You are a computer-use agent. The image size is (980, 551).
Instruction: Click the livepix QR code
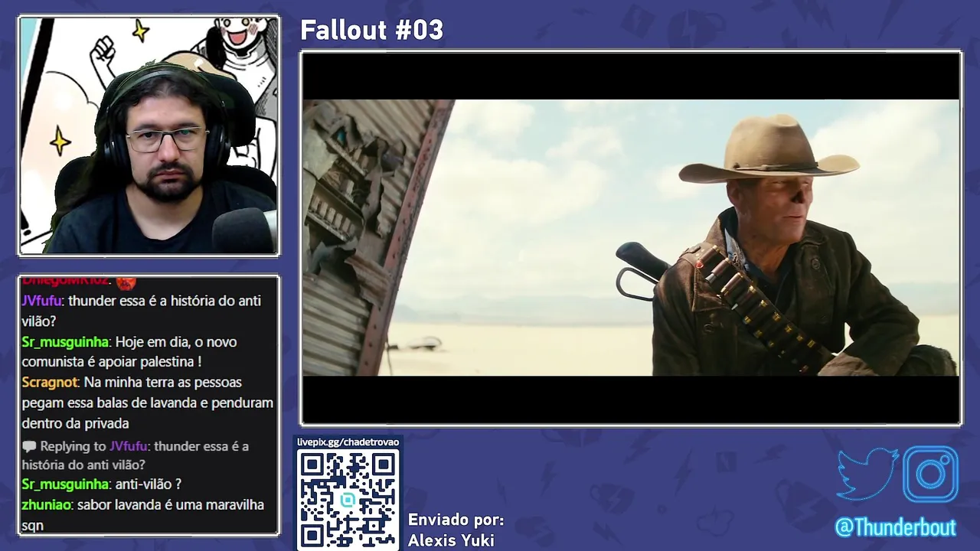pyautogui.click(x=348, y=499)
